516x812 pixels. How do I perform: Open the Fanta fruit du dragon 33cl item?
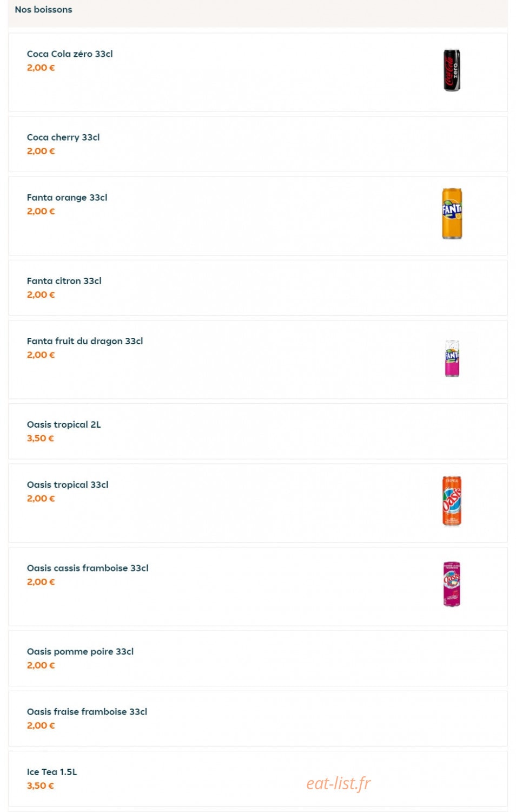click(x=258, y=359)
